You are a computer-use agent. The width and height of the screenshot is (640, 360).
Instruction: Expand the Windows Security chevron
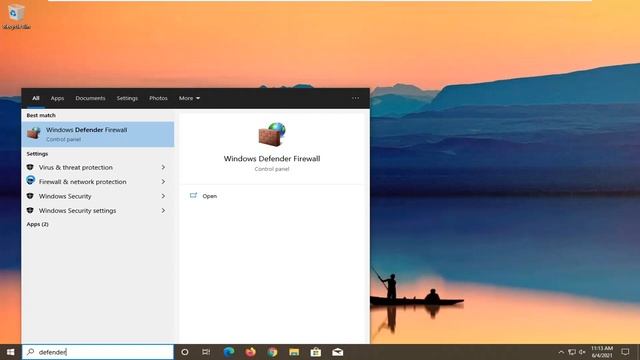(163, 196)
